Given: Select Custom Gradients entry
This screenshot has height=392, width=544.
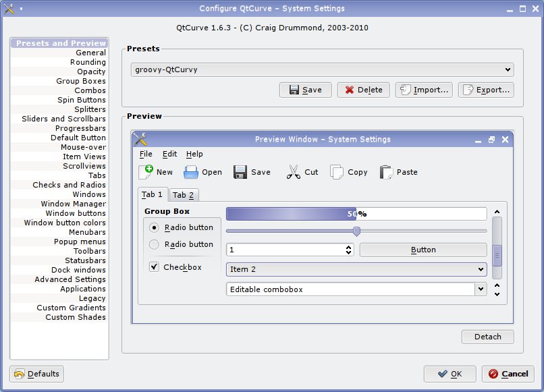Looking at the screenshot, I should click(59, 308).
